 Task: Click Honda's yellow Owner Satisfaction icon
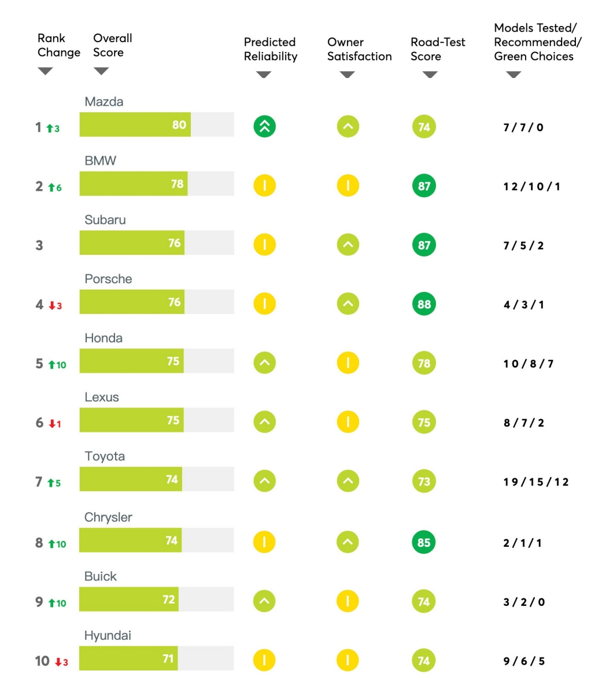point(348,363)
